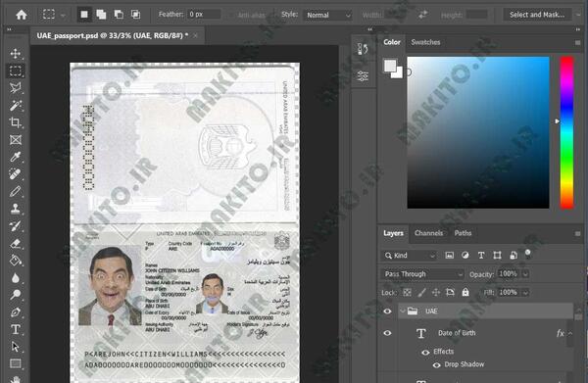Toggle layer filtering on or off
The width and height of the screenshot is (588, 383).
(x=528, y=254)
